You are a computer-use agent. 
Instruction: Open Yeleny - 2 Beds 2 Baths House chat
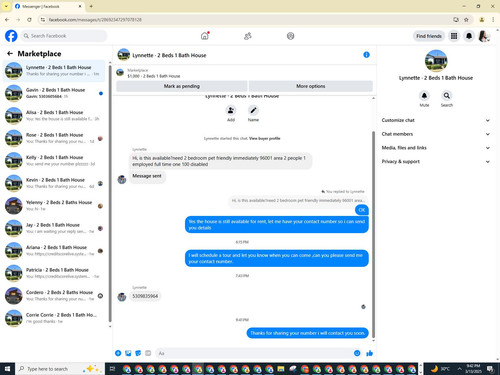click(x=54, y=206)
